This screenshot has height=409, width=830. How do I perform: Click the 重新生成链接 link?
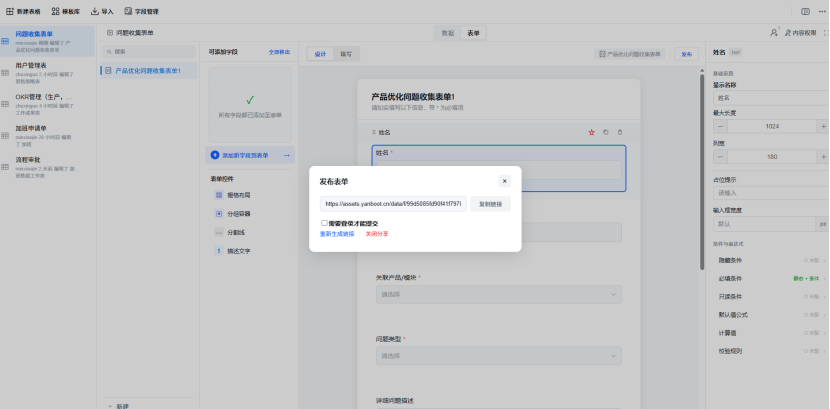tap(337, 234)
